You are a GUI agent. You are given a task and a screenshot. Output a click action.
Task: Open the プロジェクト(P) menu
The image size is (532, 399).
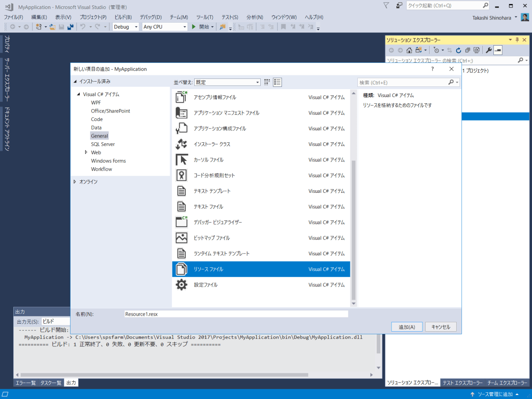(x=93, y=17)
